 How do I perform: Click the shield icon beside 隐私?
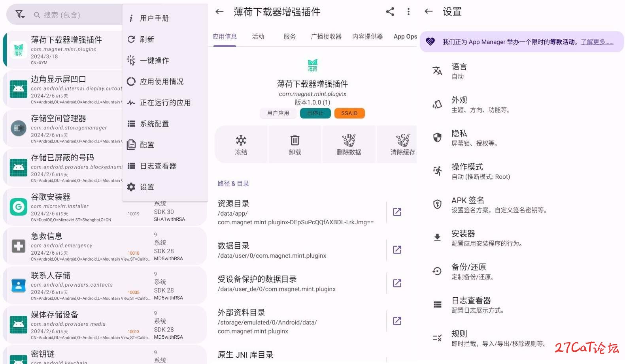point(437,137)
